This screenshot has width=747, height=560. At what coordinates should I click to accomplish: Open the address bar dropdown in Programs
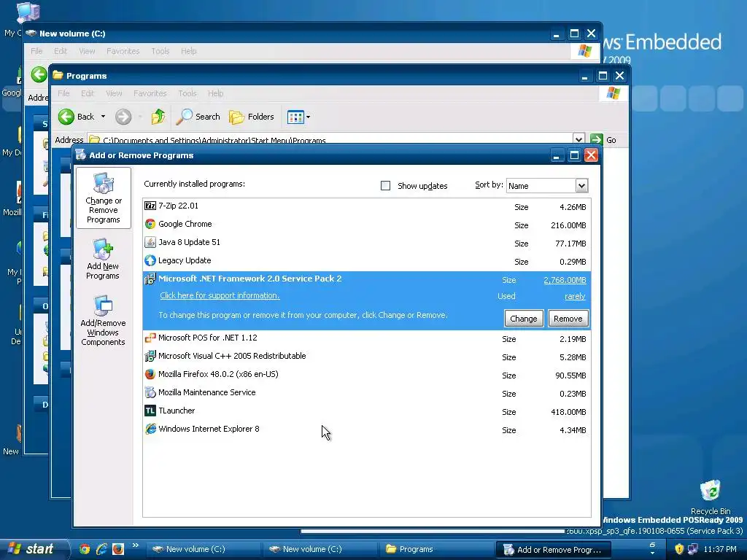coord(578,139)
